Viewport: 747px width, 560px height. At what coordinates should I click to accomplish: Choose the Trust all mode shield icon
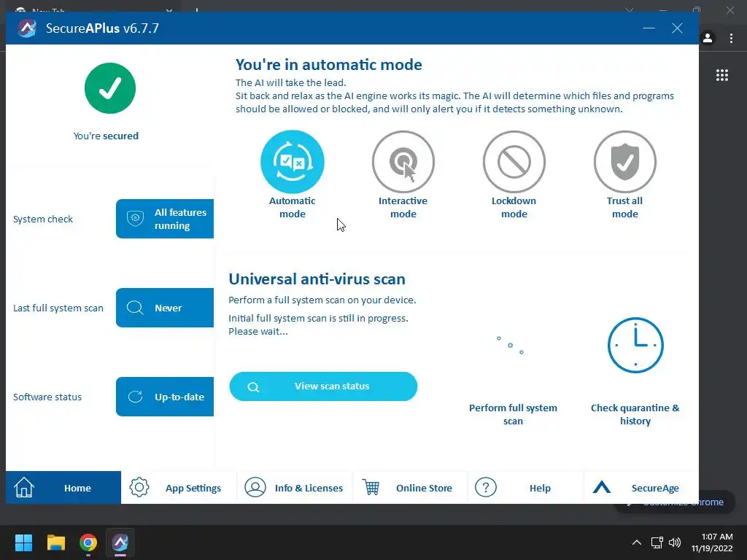click(625, 162)
